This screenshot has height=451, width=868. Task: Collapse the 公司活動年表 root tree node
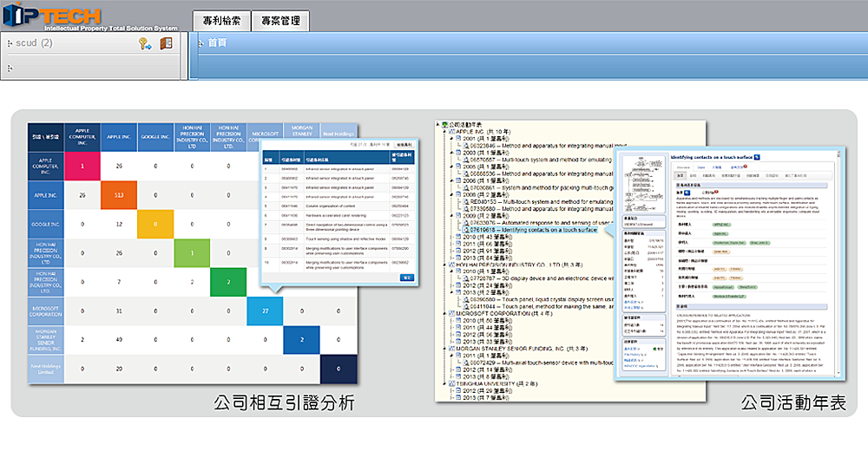click(437, 125)
